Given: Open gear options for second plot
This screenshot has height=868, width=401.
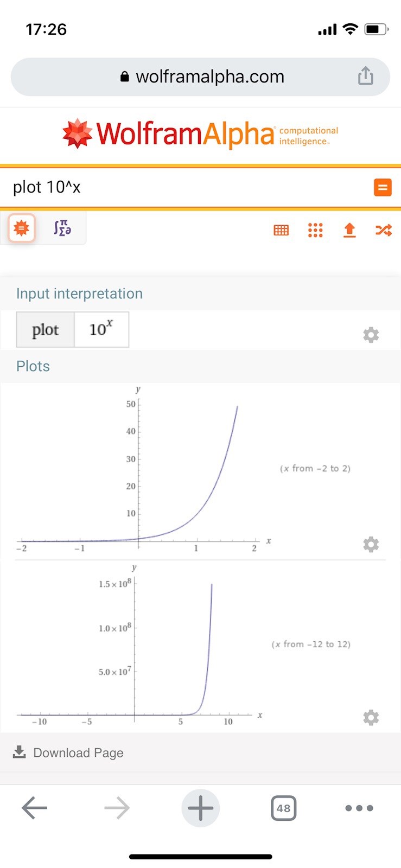Looking at the screenshot, I should point(371,718).
